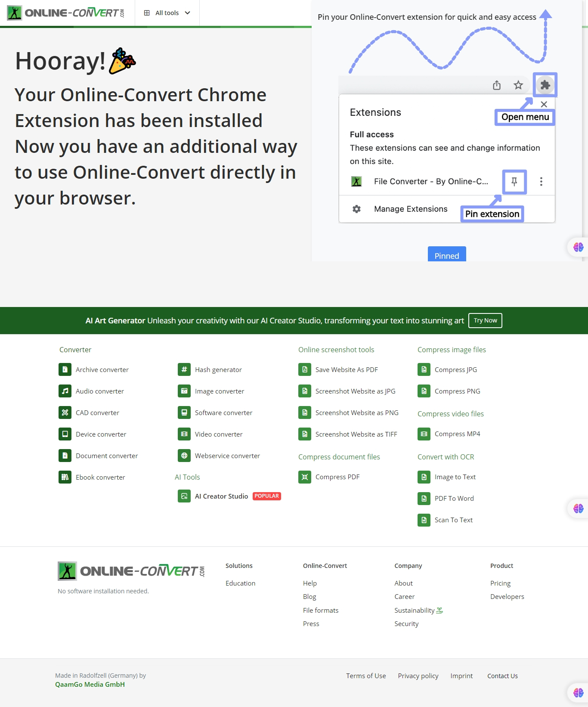Click the Compress JPG icon
The image size is (588, 707).
[424, 369]
